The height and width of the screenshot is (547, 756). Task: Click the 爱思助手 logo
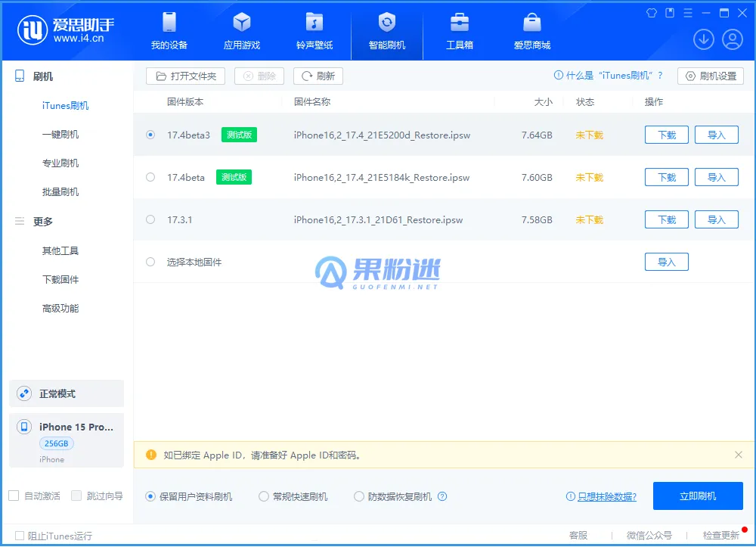[x=66, y=30]
